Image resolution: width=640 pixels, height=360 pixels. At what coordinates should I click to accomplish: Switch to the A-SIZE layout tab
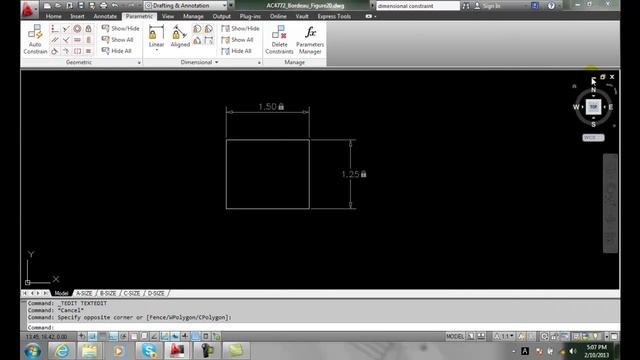(84, 293)
